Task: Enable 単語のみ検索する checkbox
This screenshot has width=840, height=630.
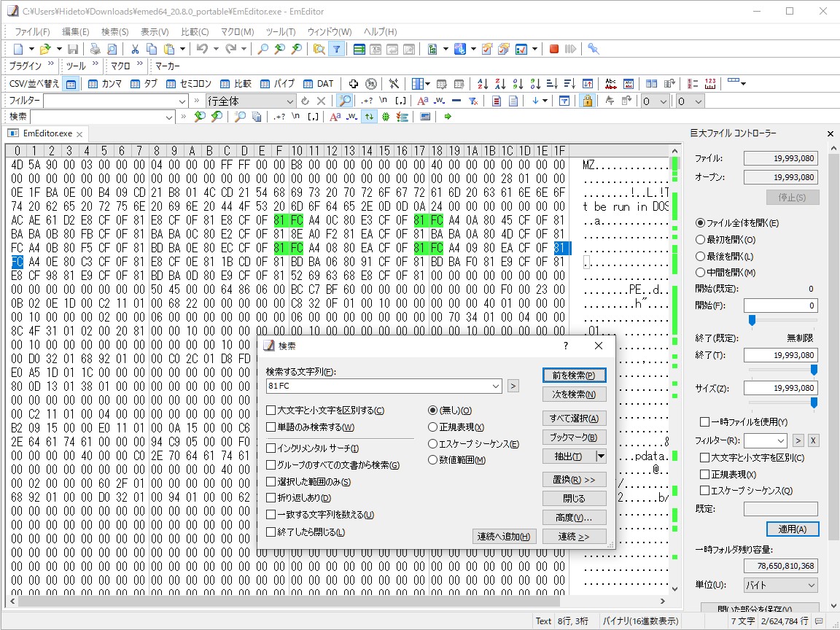Action: pos(310,427)
